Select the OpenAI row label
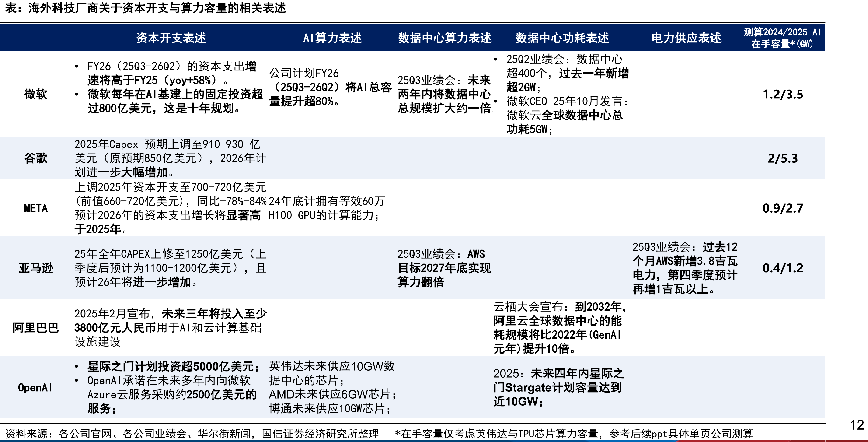 pyautogui.click(x=35, y=388)
